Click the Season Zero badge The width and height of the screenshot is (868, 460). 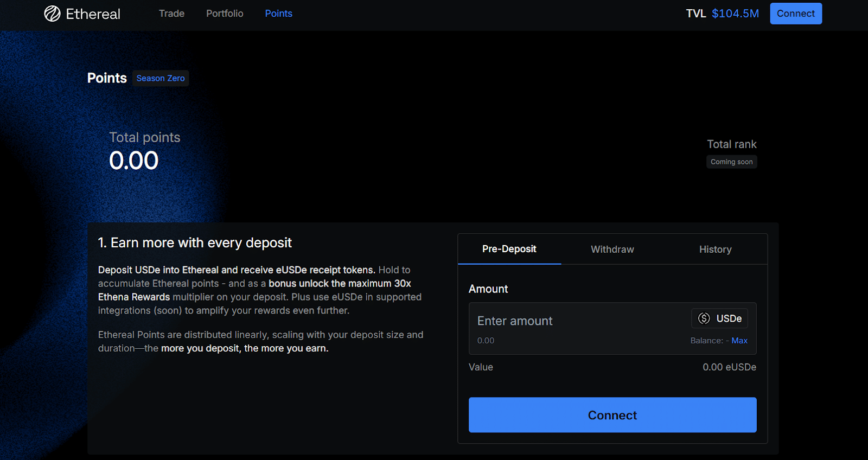pos(161,78)
